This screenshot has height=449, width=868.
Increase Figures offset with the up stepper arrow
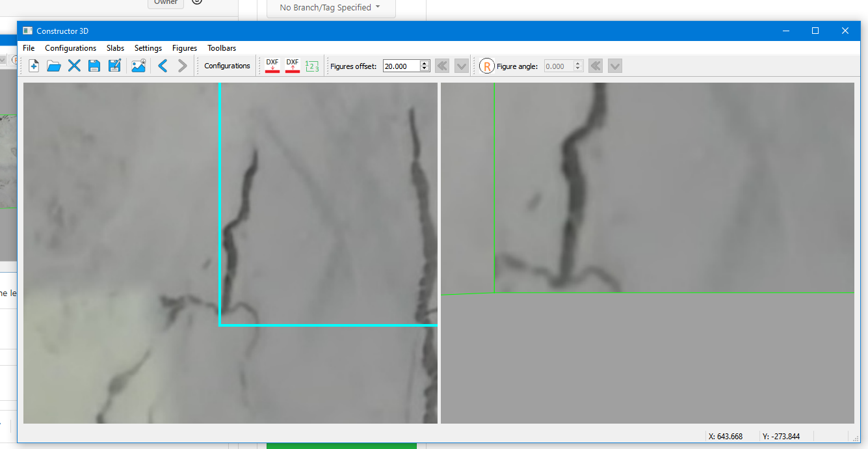coord(425,63)
